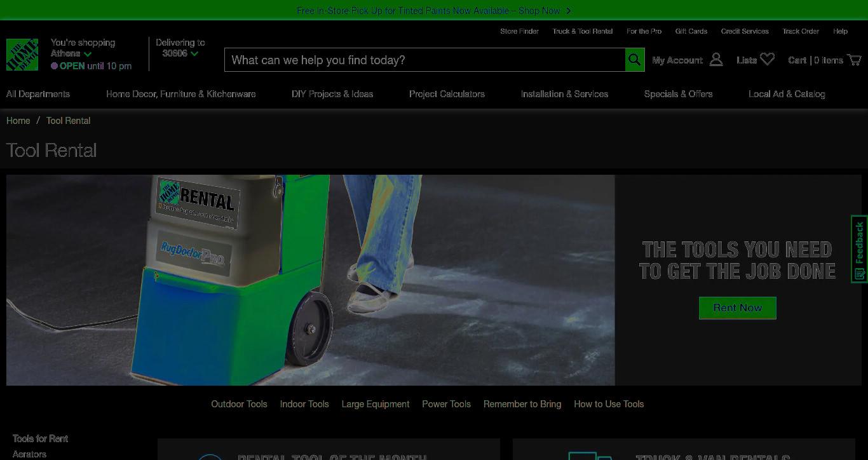Open the shopping cart icon

[855, 60]
